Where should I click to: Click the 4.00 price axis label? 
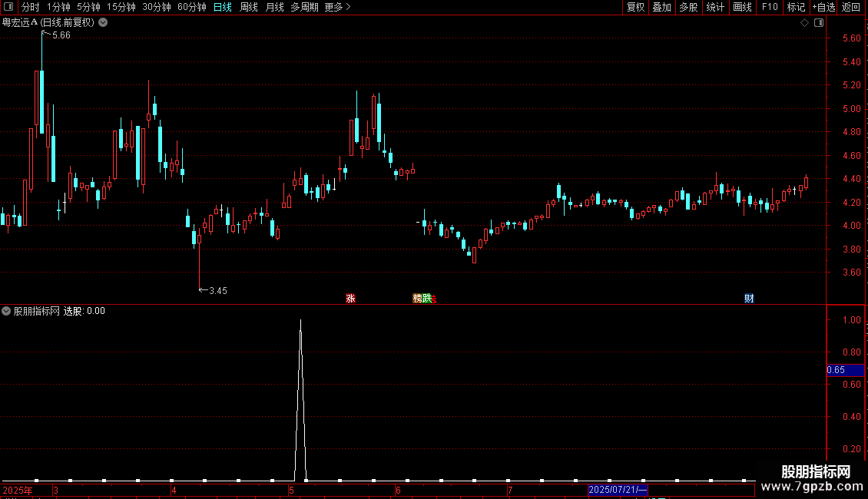pyautogui.click(x=851, y=226)
